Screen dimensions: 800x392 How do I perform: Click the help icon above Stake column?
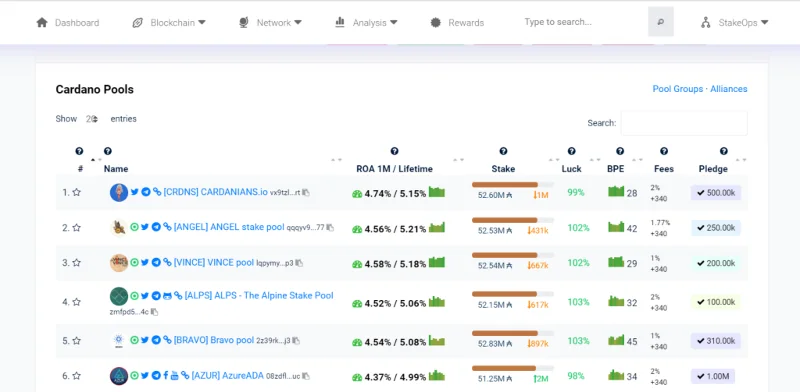click(x=504, y=151)
